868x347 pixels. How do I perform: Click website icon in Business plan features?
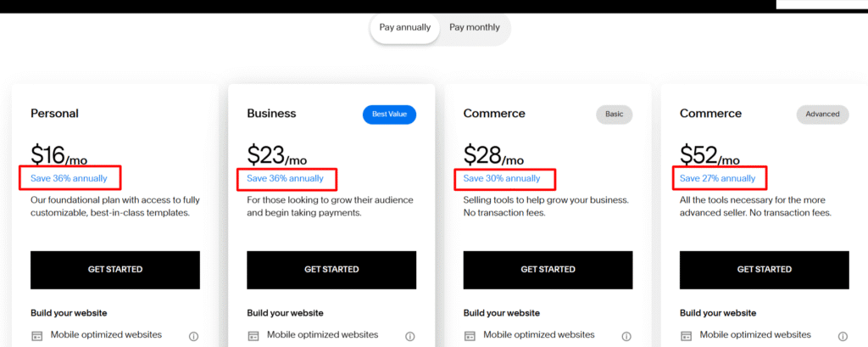pos(253,336)
